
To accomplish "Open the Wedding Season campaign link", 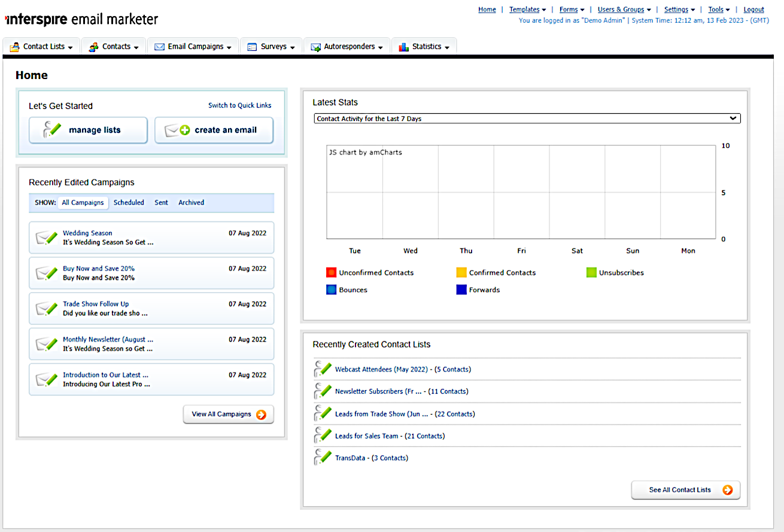I will point(87,233).
